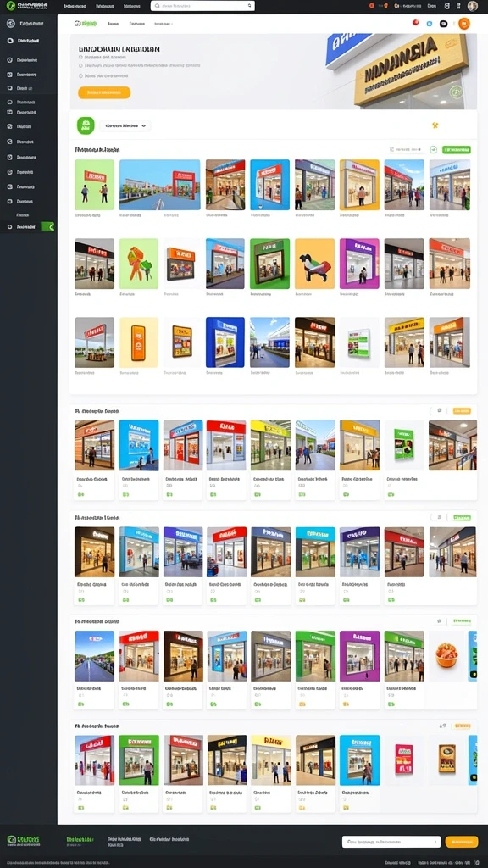Select the last radio option in the banner
488x868 pixels.
click(x=80, y=75)
